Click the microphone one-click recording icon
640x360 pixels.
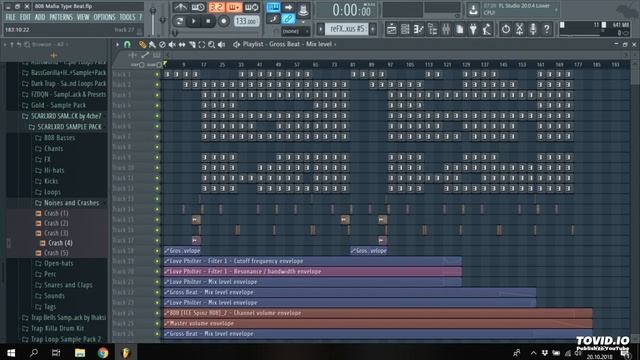[x=533, y=29]
